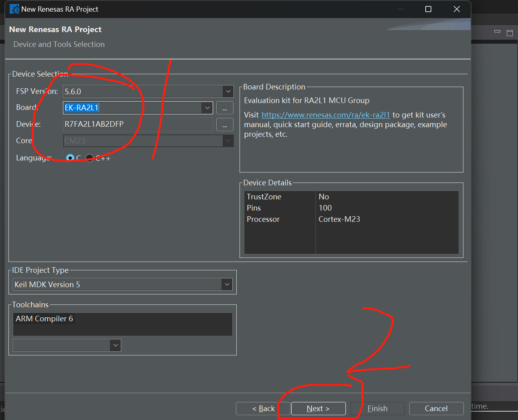Close the New Renesas RA Project dialog
The width and height of the screenshot is (518, 420).
tap(457, 9)
